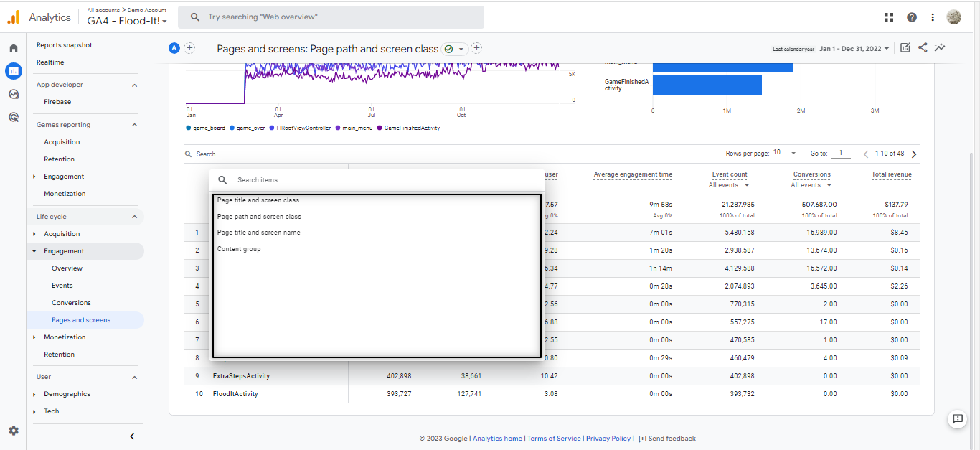Screen dimensions: 980x450
Task: Open the report status check dropdown
Action: [454, 49]
